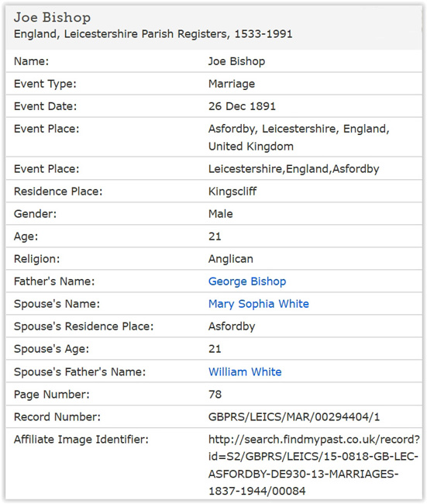The height and width of the screenshot is (504, 427).
Task: Click the Asfordby, Leicestershire, England event place value
Action: (299, 137)
